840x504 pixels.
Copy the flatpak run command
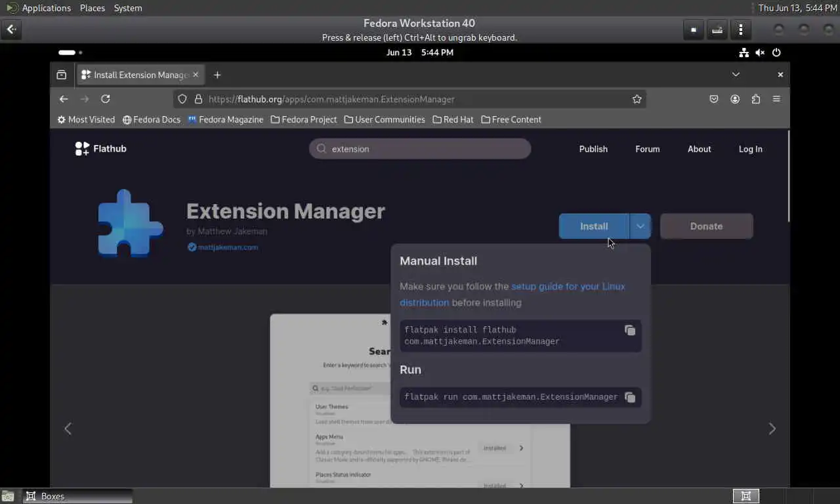tap(630, 398)
